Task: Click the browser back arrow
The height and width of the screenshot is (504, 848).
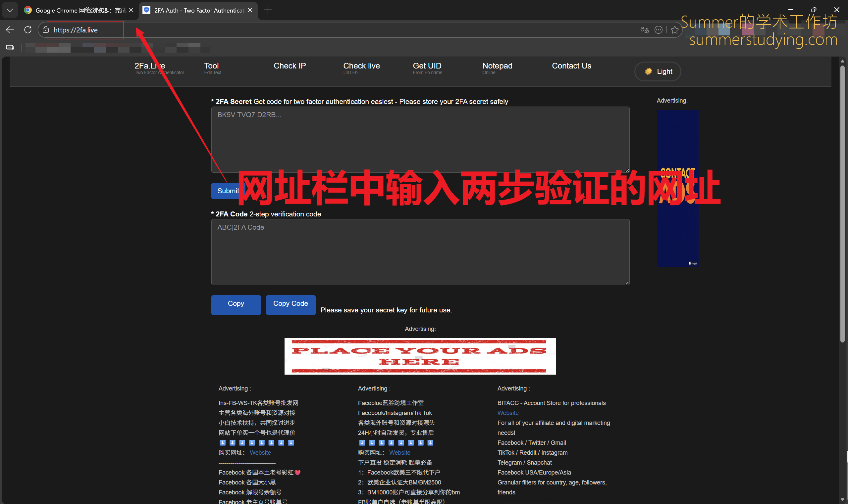Action: click(10, 30)
